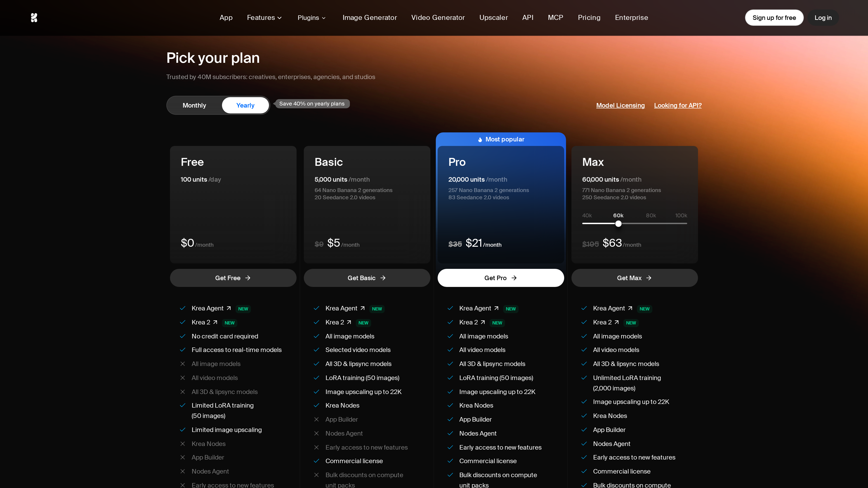Open the API nav link
The width and height of the screenshot is (868, 488).
tap(528, 18)
